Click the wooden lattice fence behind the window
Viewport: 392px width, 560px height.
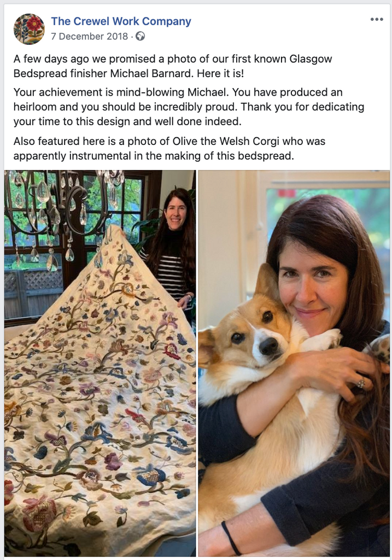pyautogui.click(x=34, y=282)
